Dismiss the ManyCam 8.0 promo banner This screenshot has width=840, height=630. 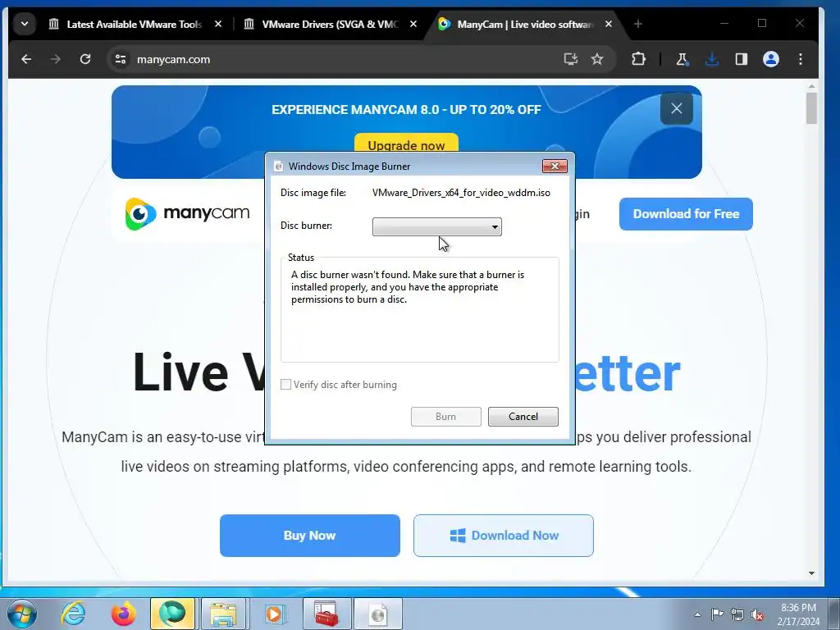click(677, 109)
